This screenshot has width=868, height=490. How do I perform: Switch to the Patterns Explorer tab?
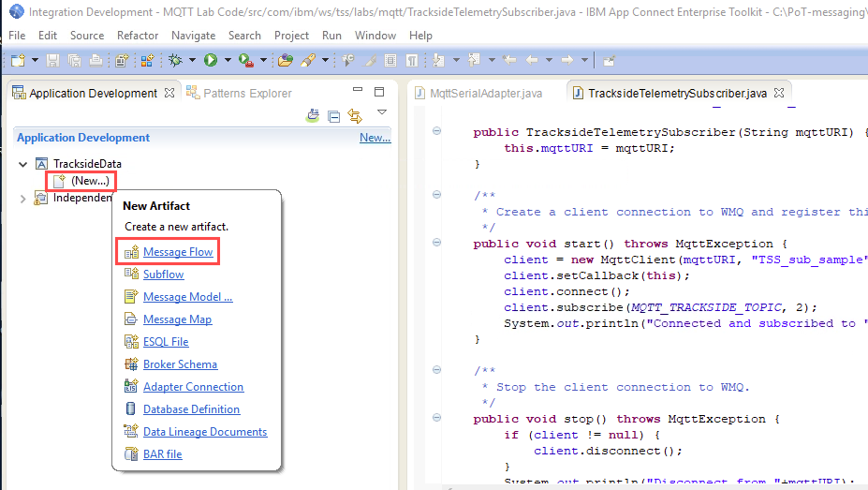(x=239, y=93)
